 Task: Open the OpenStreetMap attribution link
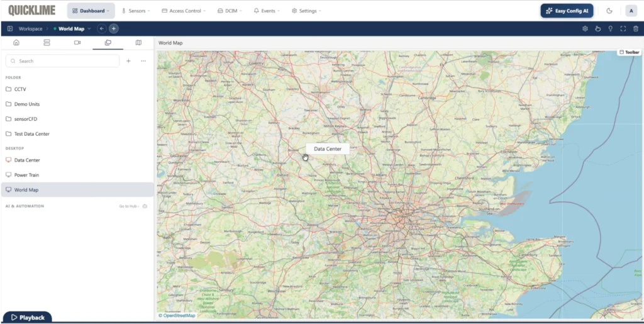pos(179,315)
